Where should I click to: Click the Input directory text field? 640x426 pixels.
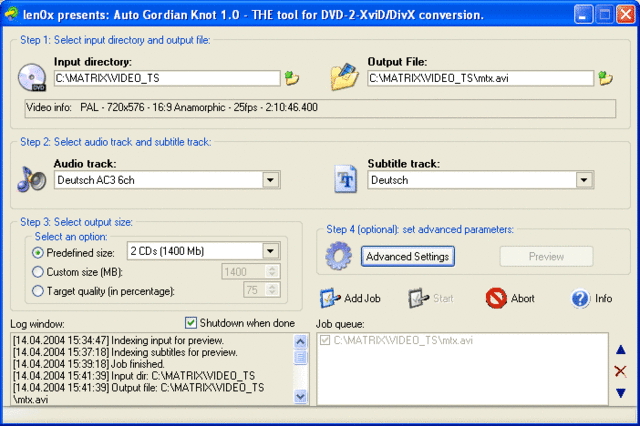point(167,78)
